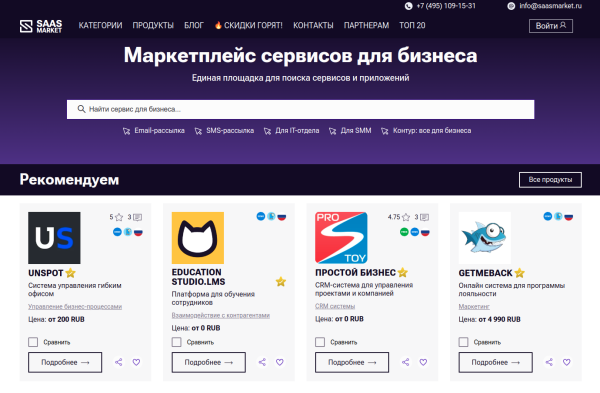Viewport: 600px width, 393px height.
Task: Open the UNSPOT logo thumbnail
Action: pyautogui.click(x=54, y=238)
